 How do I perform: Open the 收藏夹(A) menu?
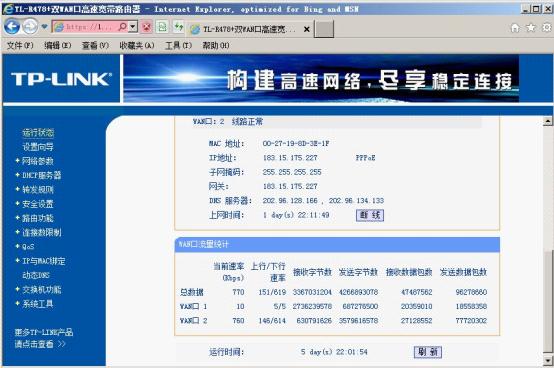tap(137, 46)
